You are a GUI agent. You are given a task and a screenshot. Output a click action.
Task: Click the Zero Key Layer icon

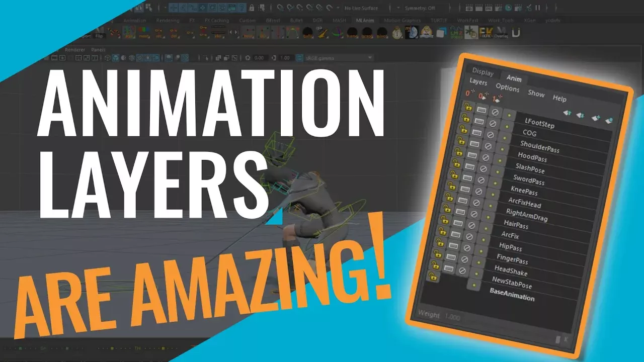tap(468, 93)
